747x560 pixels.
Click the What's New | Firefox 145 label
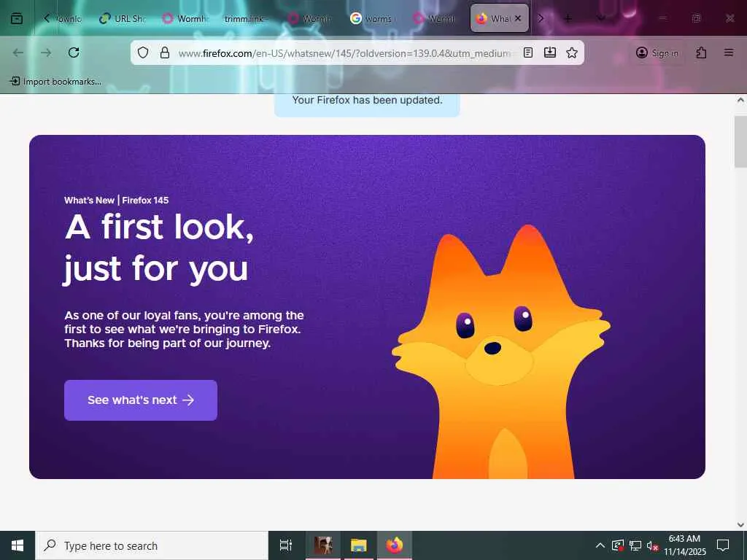116,200
